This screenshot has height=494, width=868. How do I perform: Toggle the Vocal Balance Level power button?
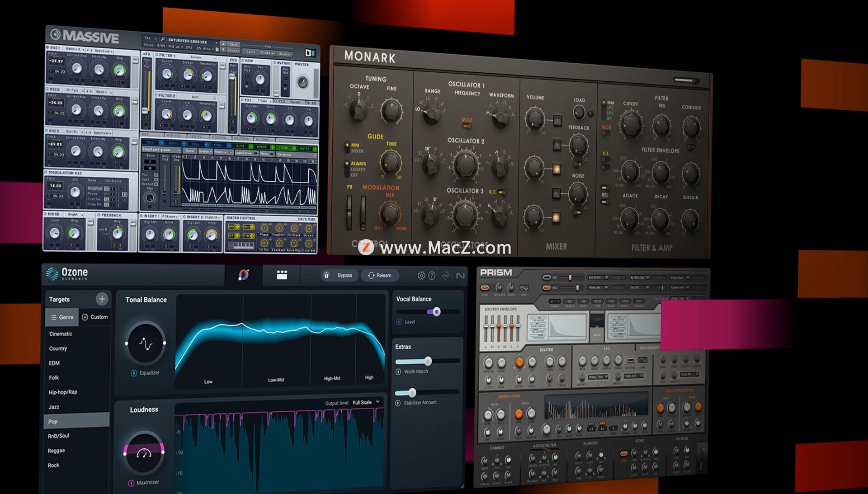399,322
